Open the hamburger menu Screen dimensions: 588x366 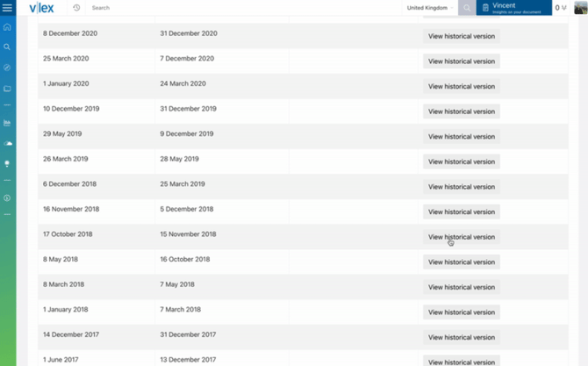pyautogui.click(x=7, y=8)
